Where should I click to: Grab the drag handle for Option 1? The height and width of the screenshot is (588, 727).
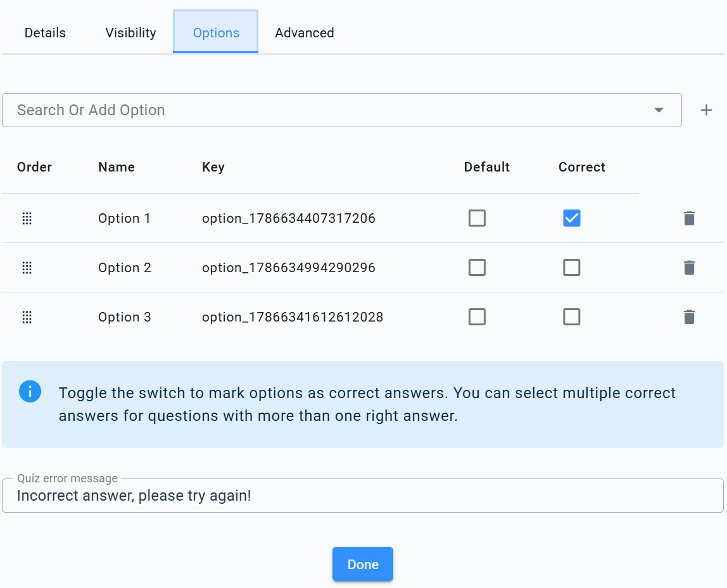[27, 218]
